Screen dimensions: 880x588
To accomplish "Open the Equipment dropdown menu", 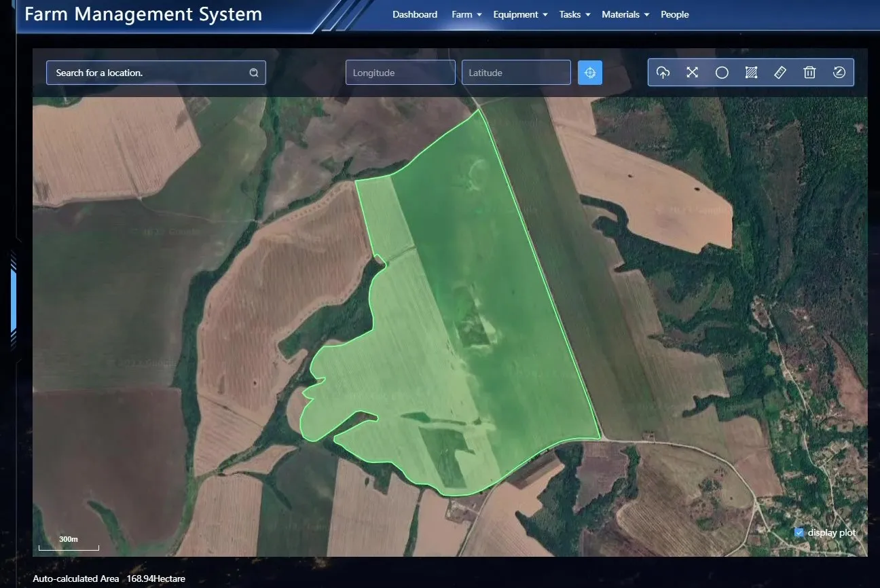I will point(520,14).
